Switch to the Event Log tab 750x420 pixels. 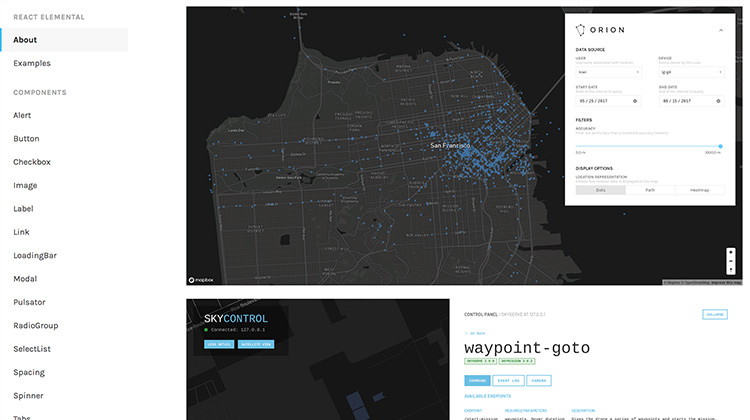click(x=510, y=380)
